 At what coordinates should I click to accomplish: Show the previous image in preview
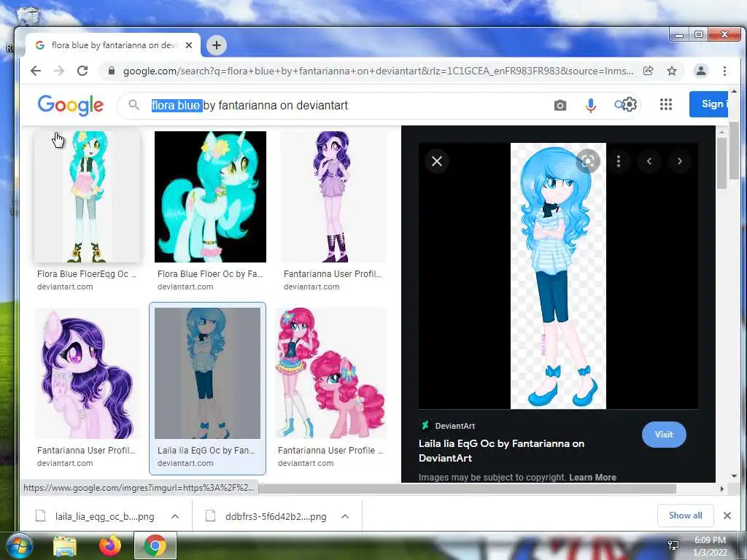[x=649, y=161]
